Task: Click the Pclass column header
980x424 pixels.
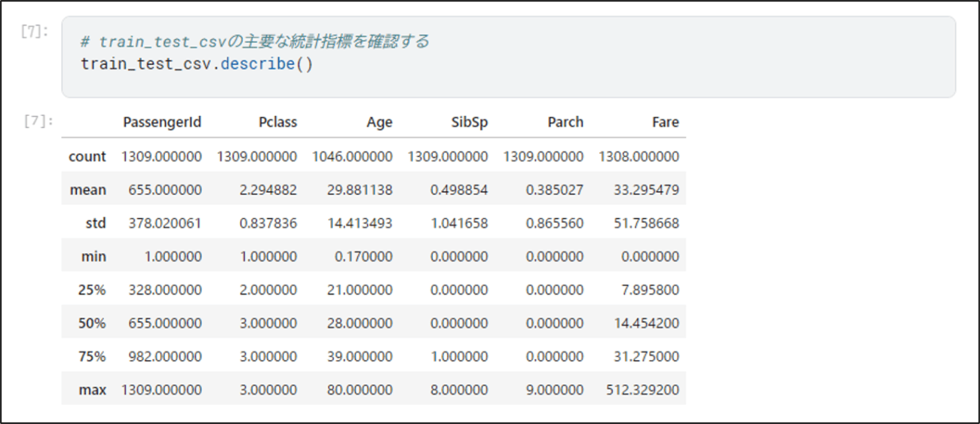Action: click(277, 122)
